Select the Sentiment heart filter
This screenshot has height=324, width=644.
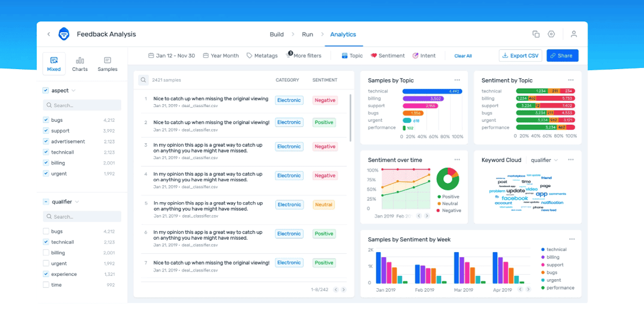388,56
